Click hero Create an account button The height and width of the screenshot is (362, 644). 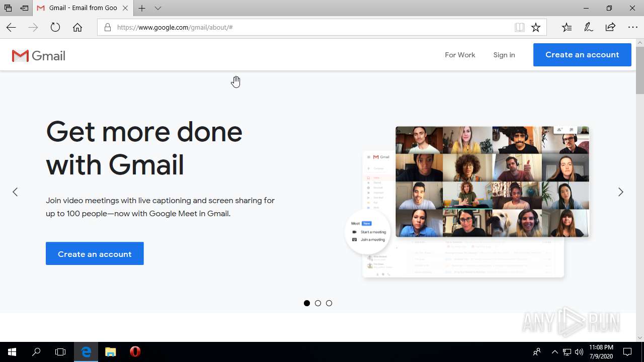click(x=95, y=254)
